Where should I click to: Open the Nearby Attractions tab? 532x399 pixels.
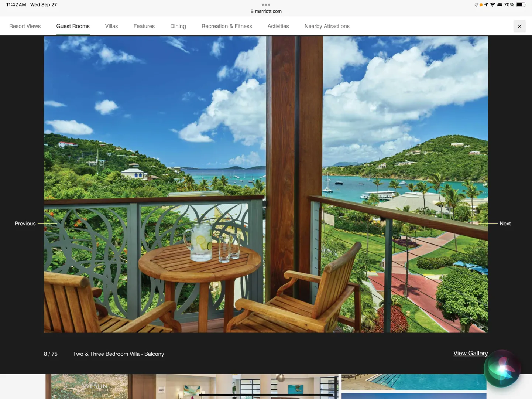coord(327,26)
